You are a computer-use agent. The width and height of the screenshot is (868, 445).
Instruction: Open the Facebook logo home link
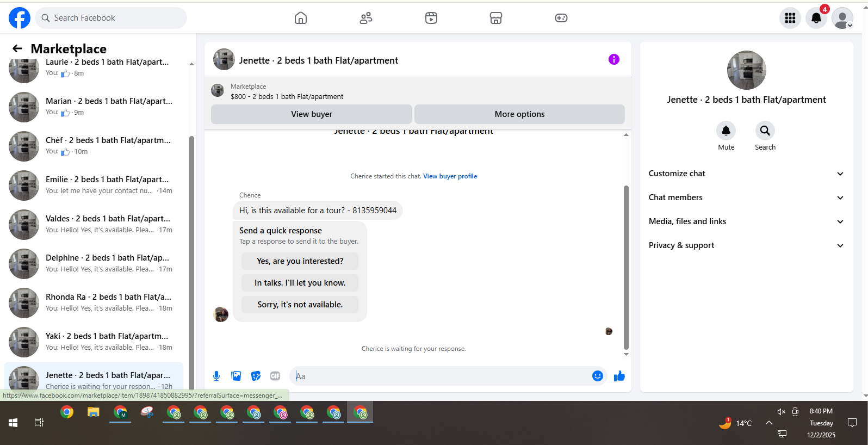coord(20,18)
